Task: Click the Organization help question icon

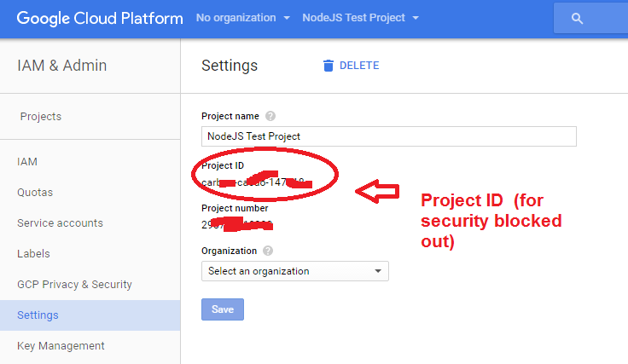Action: point(268,251)
